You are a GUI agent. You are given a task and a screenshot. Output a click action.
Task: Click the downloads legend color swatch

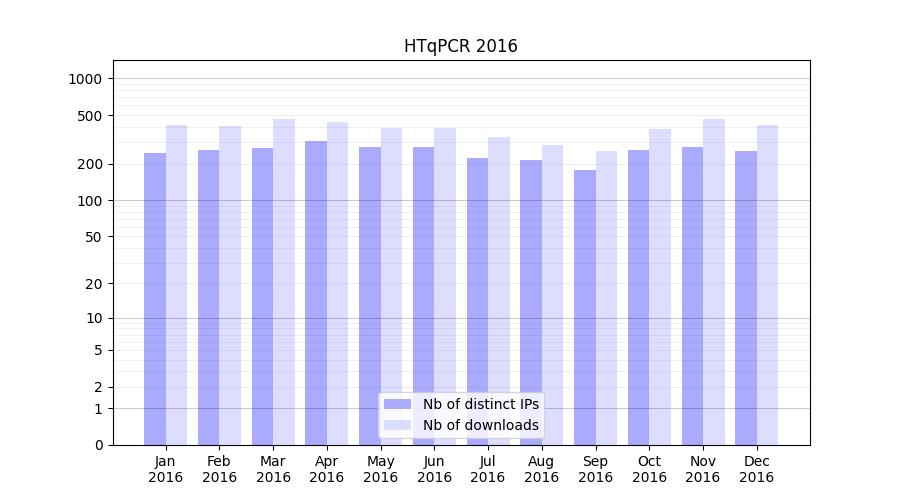(398, 425)
